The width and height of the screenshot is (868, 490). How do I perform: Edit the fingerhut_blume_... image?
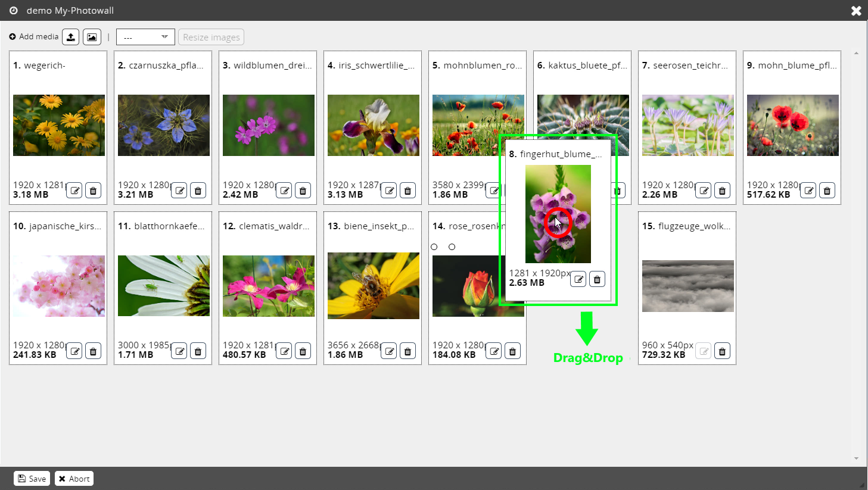(x=578, y=279)
